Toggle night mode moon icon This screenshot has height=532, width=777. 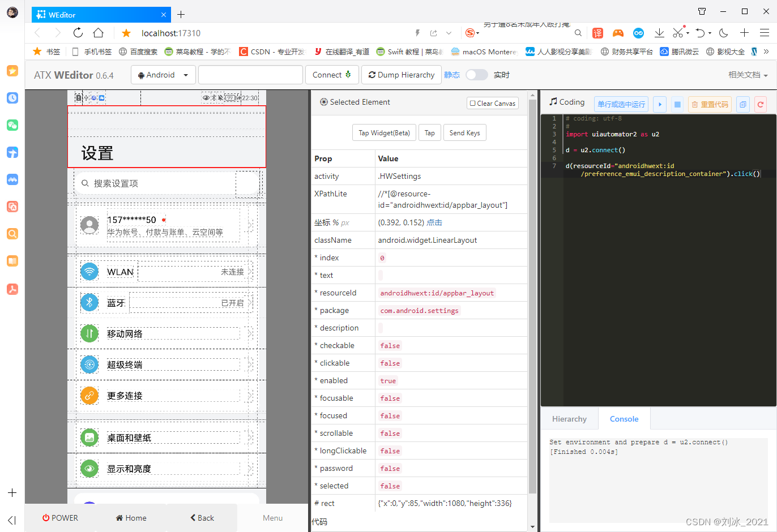724,33
